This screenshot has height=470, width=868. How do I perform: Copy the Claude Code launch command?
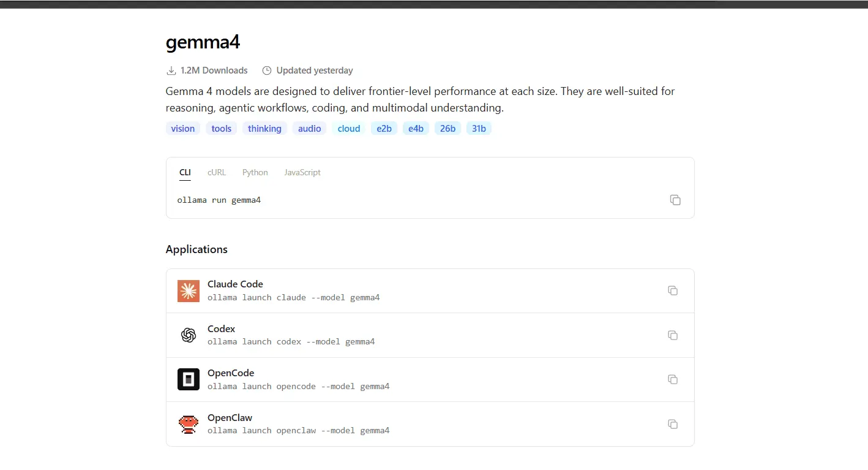(673, 290)
